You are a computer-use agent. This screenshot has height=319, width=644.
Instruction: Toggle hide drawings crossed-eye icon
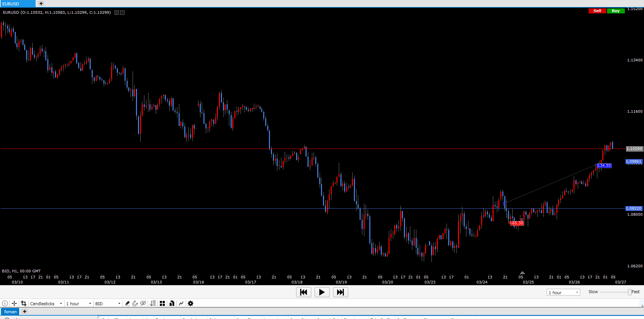(143, 304)
